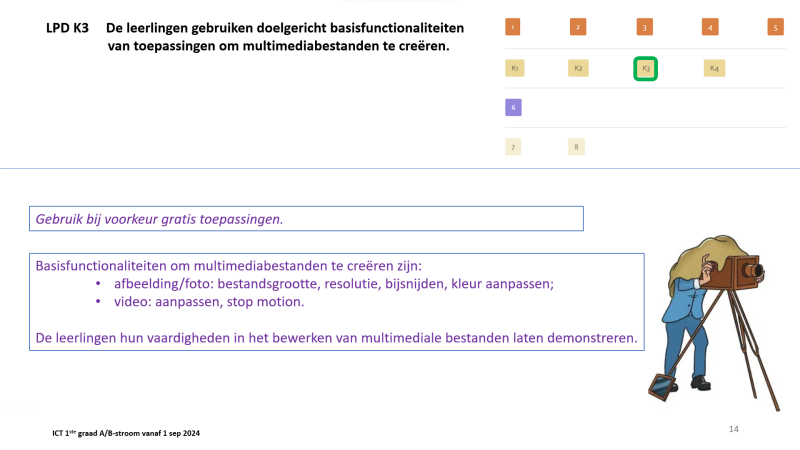The height and width of the screenshot is (450, 800).
Task: Select the K4 goal box
Action: pos(713,68)
